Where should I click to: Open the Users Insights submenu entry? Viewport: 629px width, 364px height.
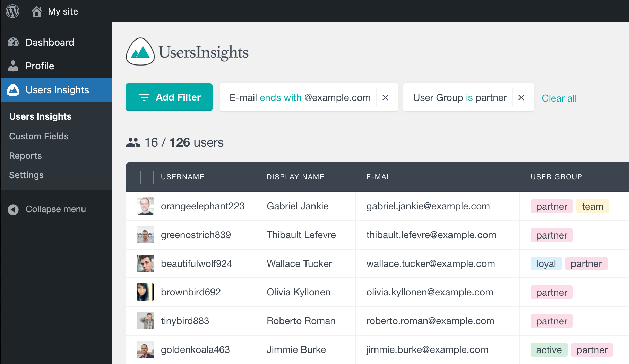coord(40,116)
